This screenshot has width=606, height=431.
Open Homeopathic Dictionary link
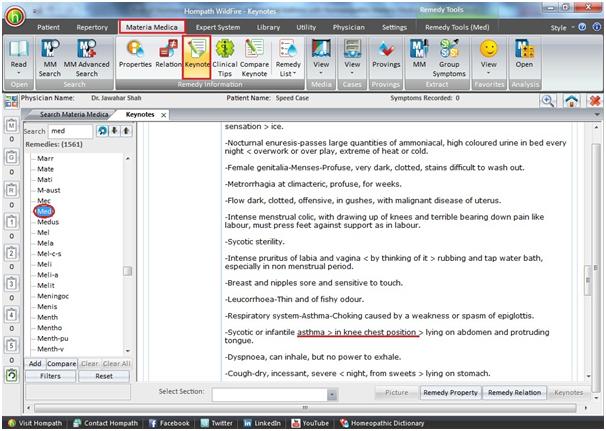pos(382,423)
